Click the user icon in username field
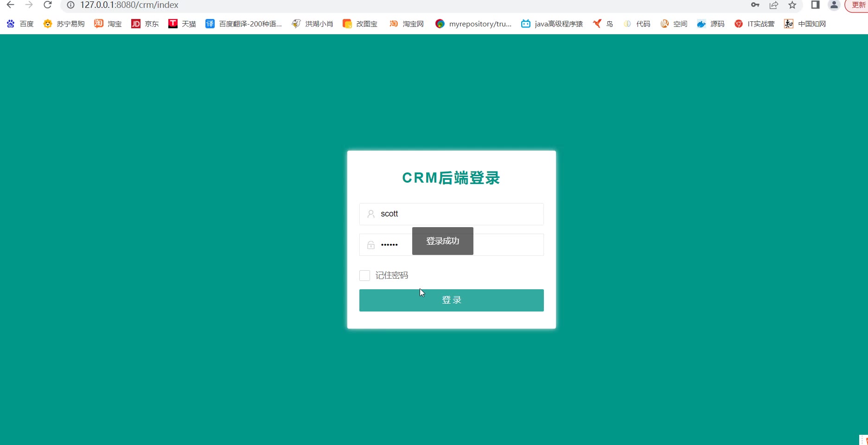Screen dimensions: 868x445 click(x=371, y=214)
